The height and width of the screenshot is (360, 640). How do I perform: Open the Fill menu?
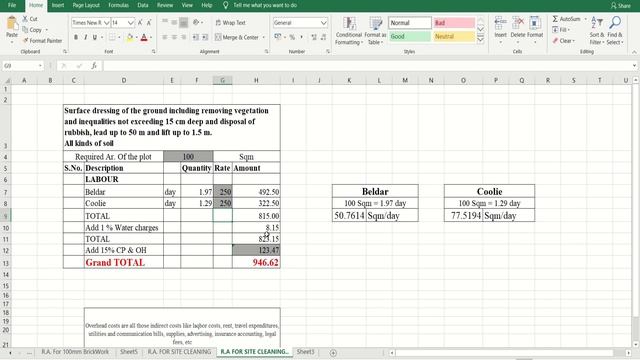click(560, 30)
